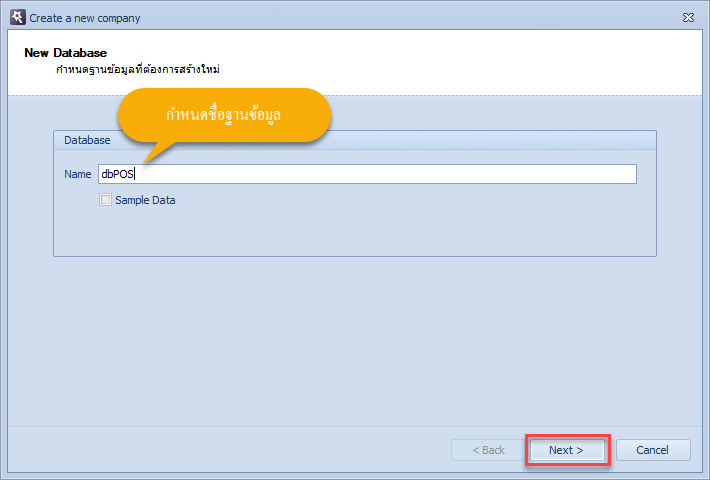Viewport: 710px width, 480px height.
Task: Click the Create a new company title text
Action: (85, 18)
